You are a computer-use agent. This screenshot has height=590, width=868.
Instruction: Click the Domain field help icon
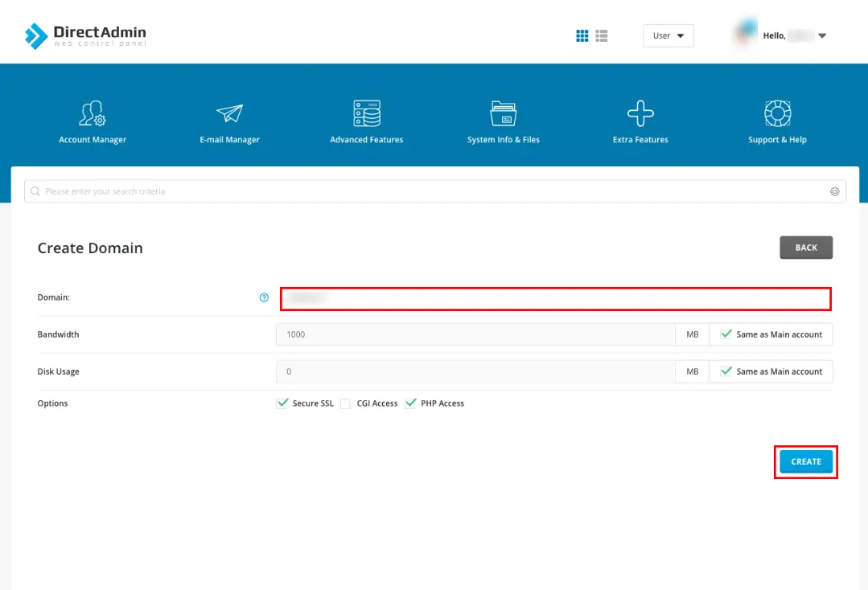click(264, 297)
